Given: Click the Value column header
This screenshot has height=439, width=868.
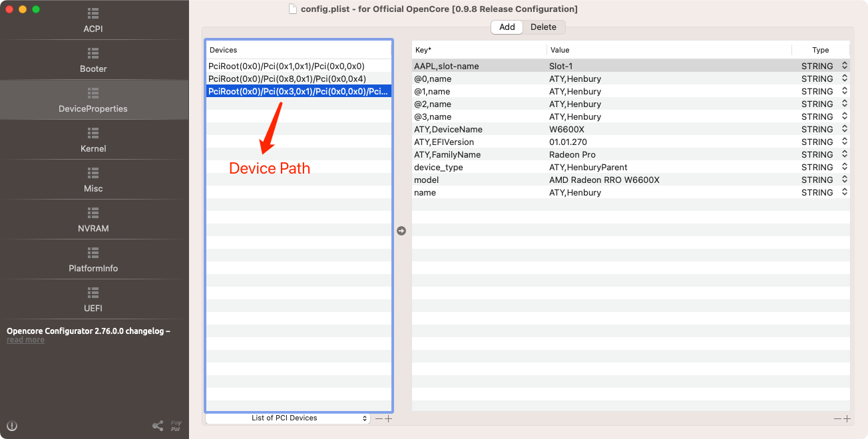Looking at the screenshot, I should (x=669, y=50).
